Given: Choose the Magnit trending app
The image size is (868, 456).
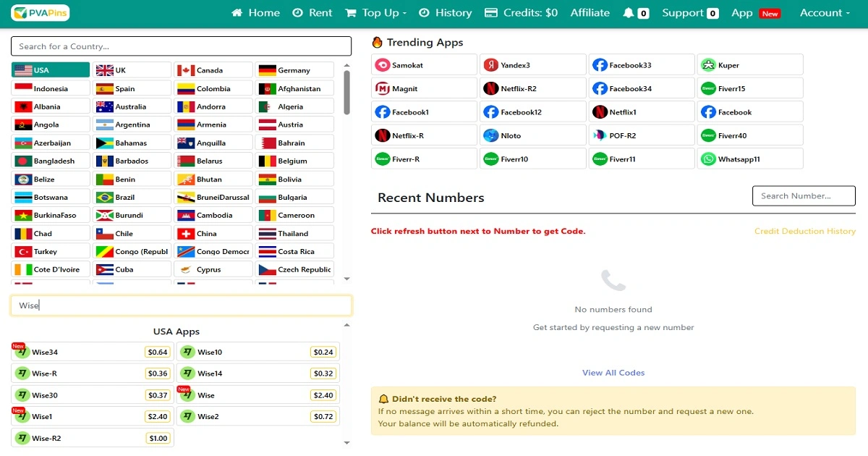Looking at the screenshot, I should (424, 88).
